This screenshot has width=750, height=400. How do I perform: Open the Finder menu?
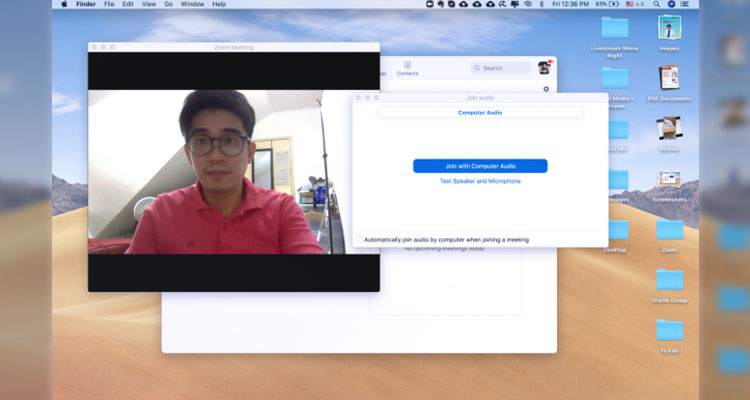tap(86, 4)
